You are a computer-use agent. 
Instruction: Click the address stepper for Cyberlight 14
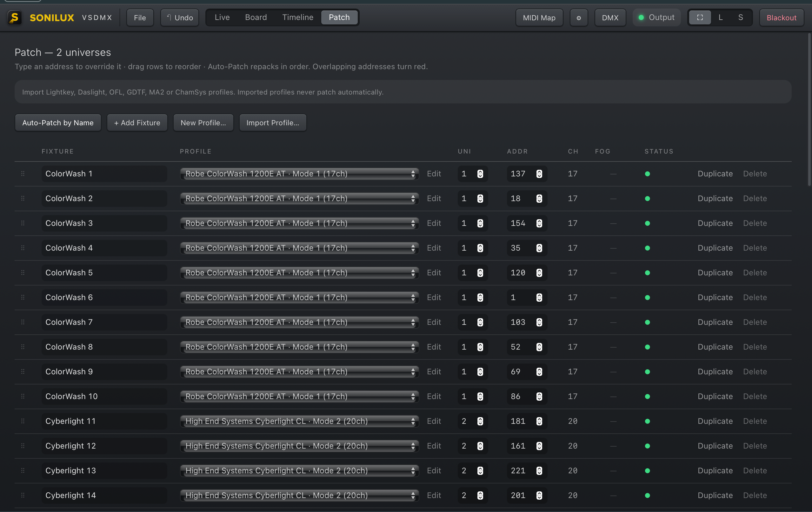tap(539, 496)
